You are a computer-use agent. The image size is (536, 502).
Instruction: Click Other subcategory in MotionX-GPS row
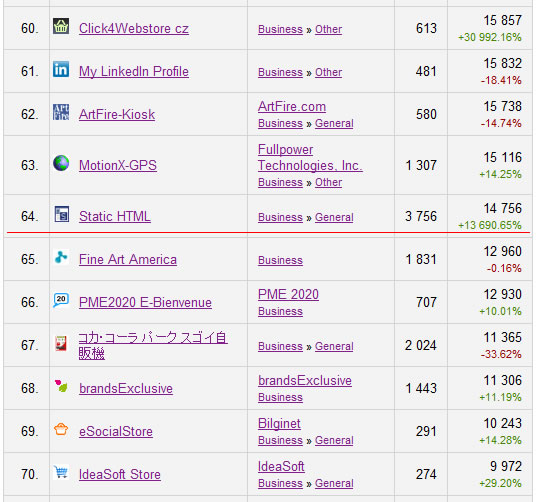click(329, 182)
